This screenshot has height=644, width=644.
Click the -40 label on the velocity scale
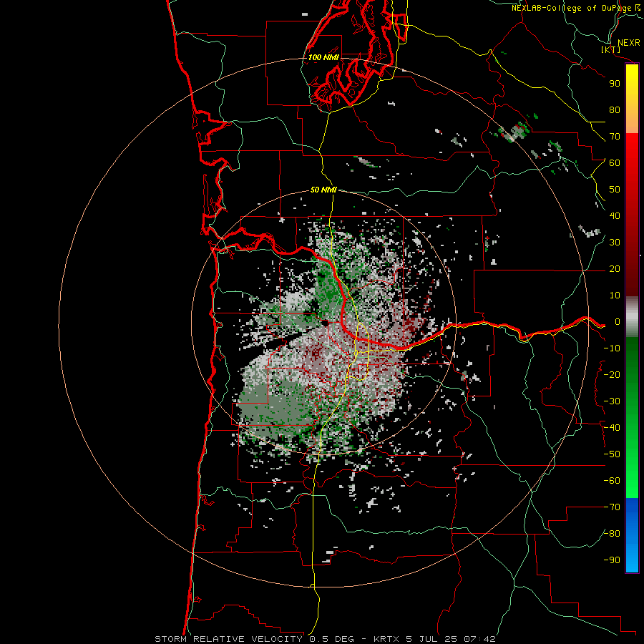click(x=612, y=428)
